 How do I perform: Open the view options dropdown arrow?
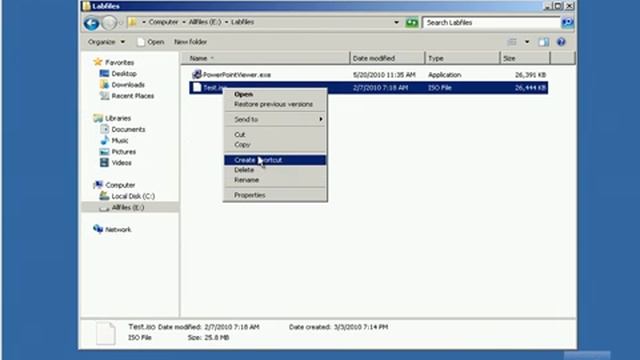527,42
